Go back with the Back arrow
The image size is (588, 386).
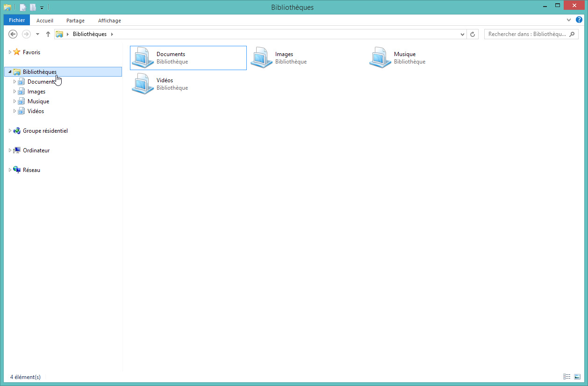(13, 34)
